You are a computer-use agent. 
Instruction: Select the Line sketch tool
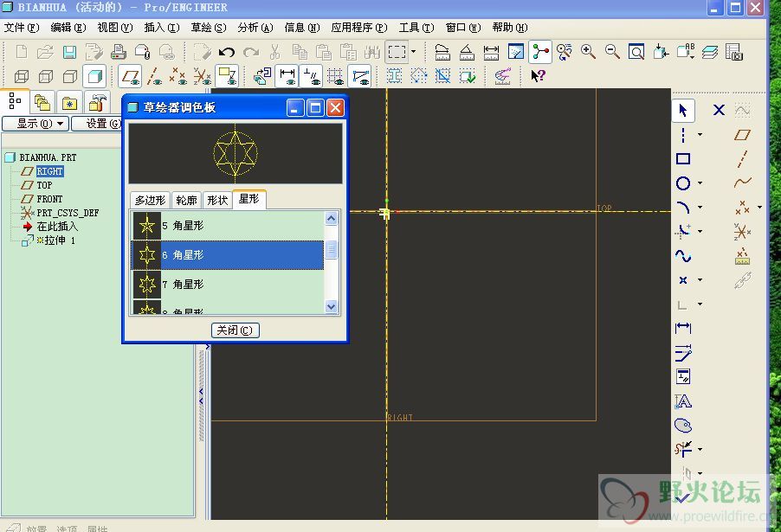click(x=683, y=134)
